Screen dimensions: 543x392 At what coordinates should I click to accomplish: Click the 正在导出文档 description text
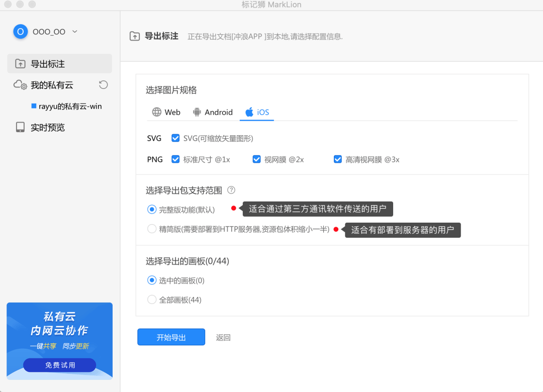(x=265, y=36)
